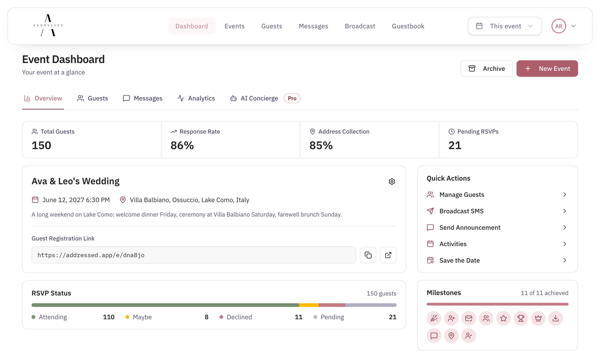The height and width of the screenshot is (364, 600).
Task: Click the star milestone badge
Action: coord(503,318)
